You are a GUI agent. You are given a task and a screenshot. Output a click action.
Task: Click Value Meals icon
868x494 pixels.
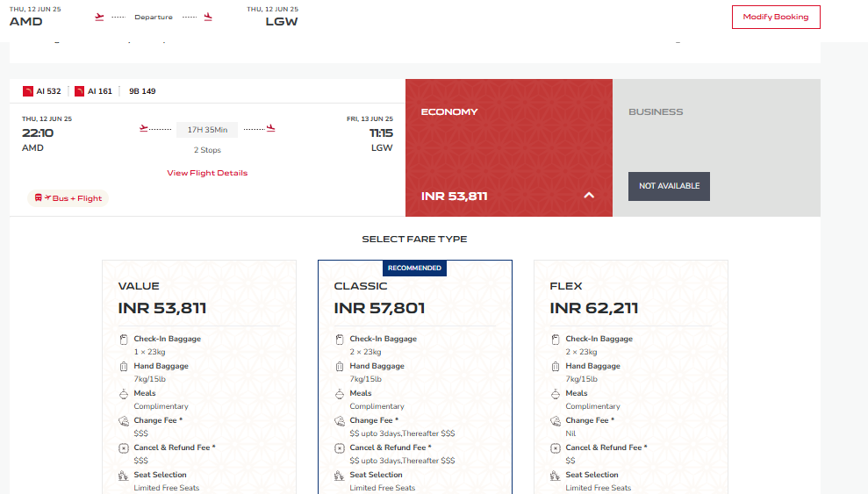tap(124, 394)
